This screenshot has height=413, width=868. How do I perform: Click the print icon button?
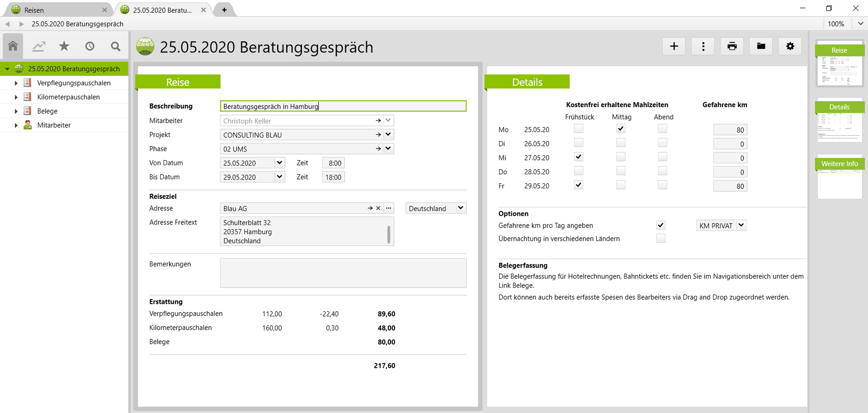pos(732,46)
